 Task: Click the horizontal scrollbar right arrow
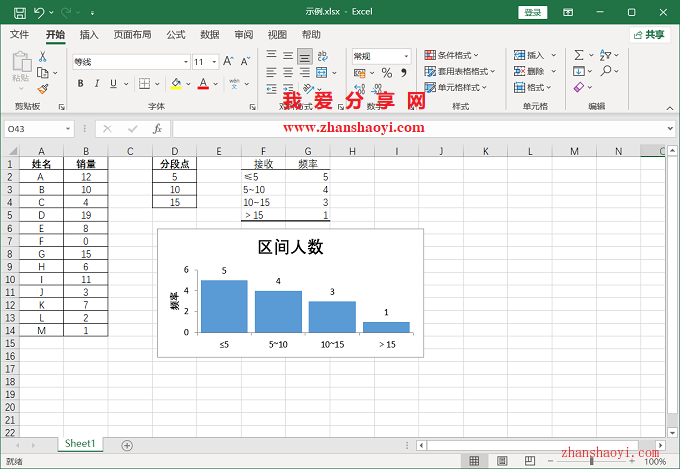(660, 445)
